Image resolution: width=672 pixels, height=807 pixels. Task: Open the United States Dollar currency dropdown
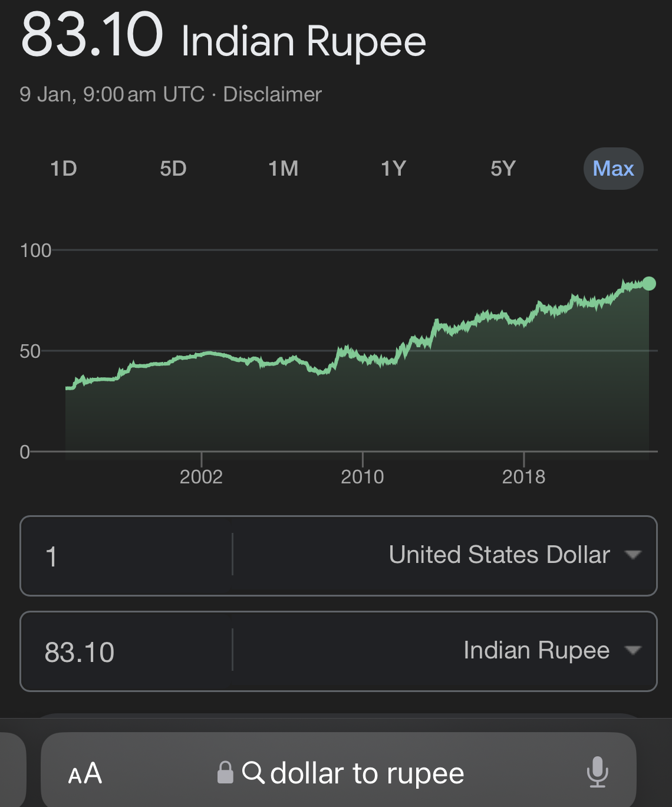[499, 555]
